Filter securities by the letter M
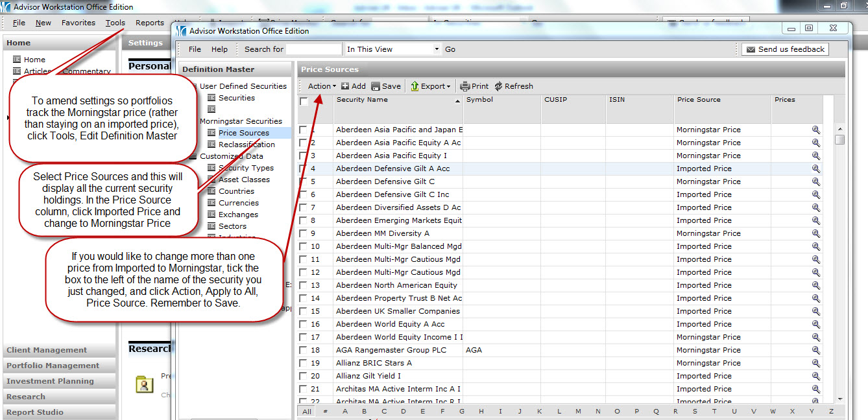This screenshot has width=868, height=420. (x=578, y=412)
